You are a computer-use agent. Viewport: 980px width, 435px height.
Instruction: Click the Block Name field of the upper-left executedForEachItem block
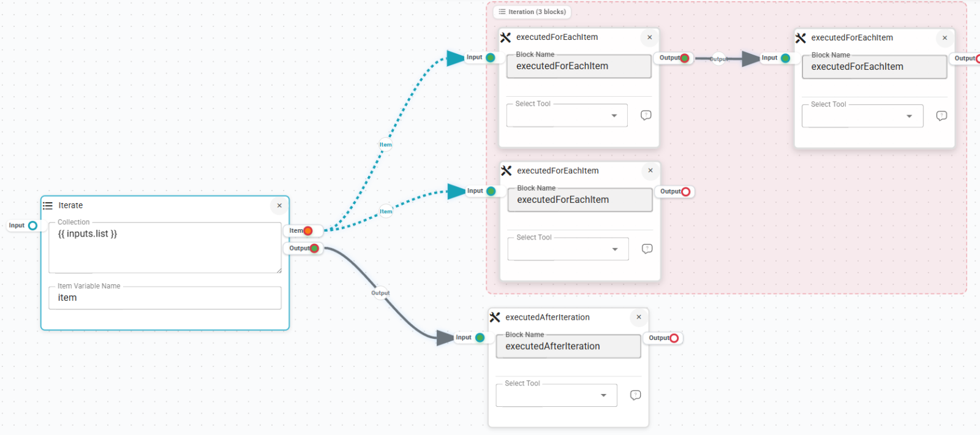tap(579, 66)
